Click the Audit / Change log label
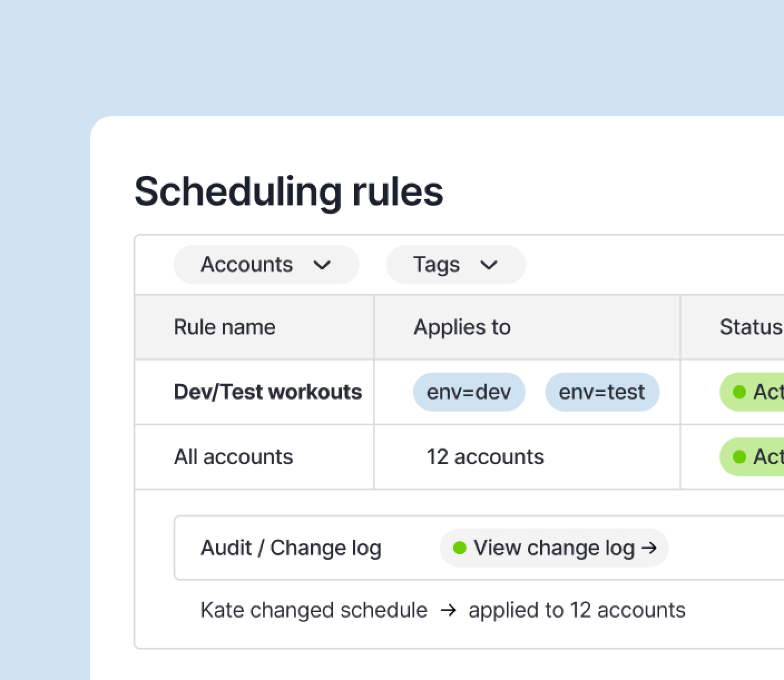Viewport: 784px width, 680px height. click(291, 548)
